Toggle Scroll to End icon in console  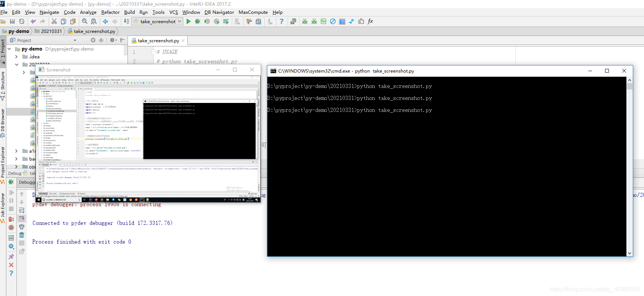pos(22,219)
